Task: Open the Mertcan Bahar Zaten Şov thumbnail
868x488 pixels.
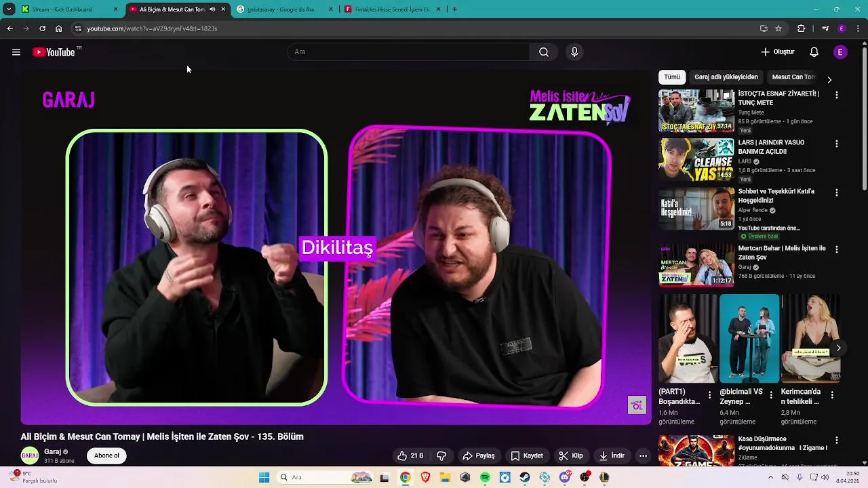Action: (x=696, y=265)
